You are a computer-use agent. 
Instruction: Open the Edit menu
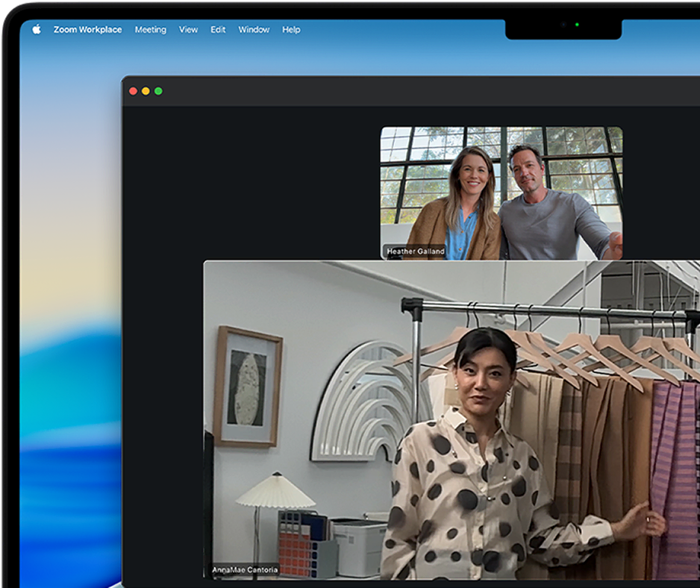coord(218,30)
